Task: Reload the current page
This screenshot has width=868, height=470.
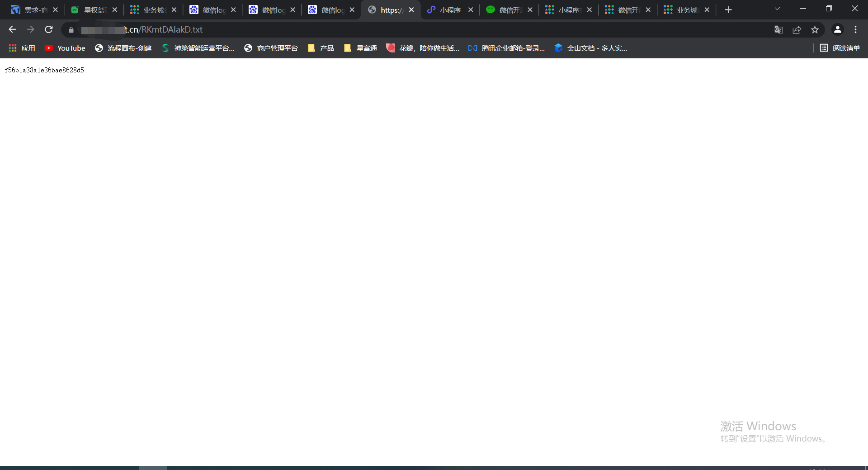Action: tap(49, 29)
